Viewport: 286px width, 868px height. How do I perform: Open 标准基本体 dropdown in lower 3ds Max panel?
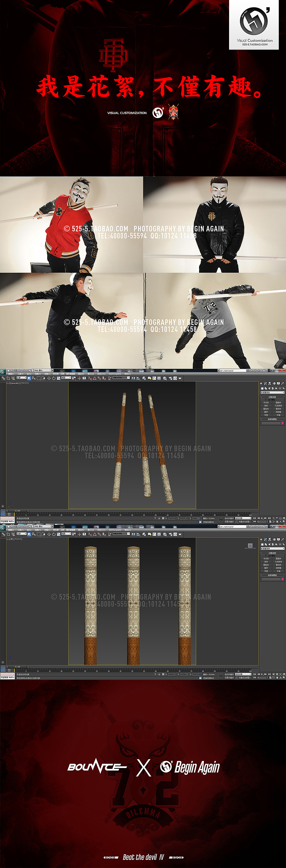point(273,549)
